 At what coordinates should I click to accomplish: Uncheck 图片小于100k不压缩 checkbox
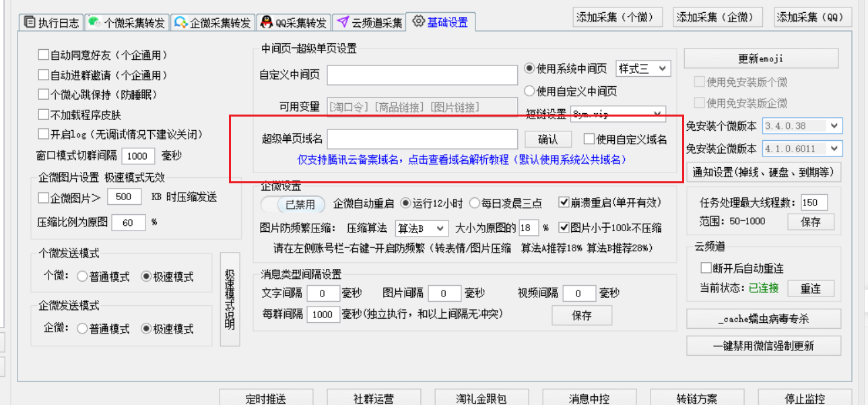[564, 228]
